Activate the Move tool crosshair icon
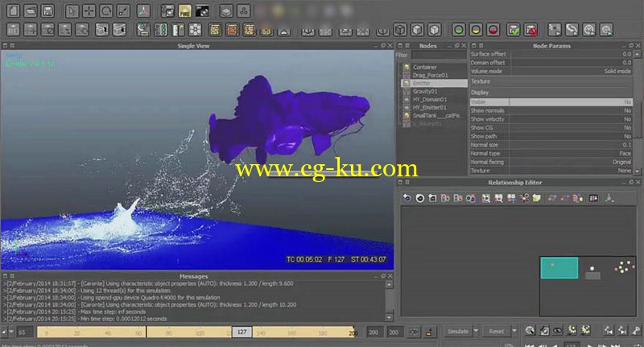Viewport: 644px width, 347px height. (89, 11)
